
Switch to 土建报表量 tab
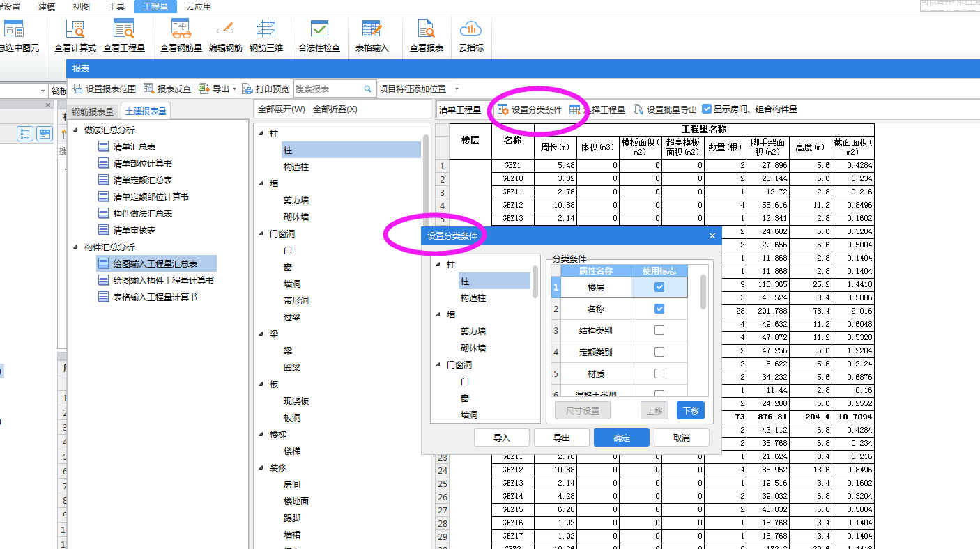click(x=146, y=111)
